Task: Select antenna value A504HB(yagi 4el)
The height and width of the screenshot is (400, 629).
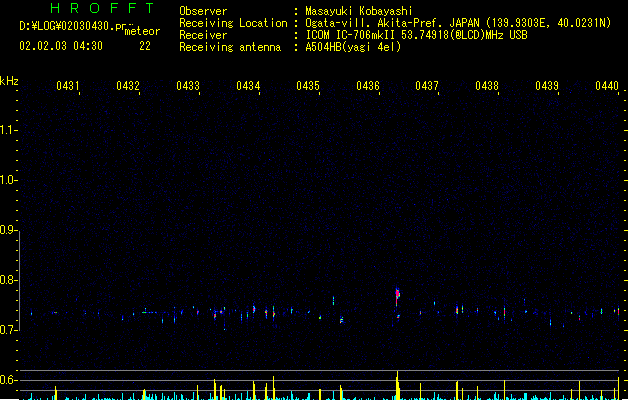Action: point(353,47)
